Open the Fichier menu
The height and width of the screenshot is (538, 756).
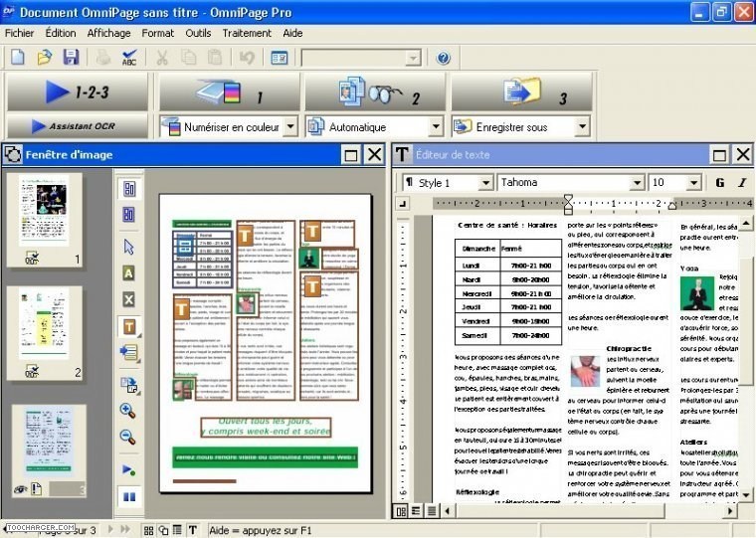pos(19,33)
